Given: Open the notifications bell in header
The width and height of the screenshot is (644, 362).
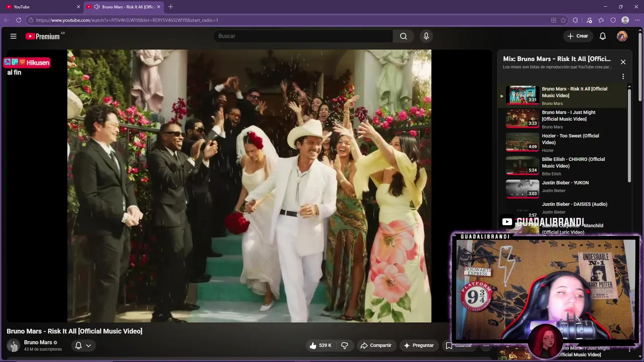Looking at the screenshot, I should (x=603, y=36).
